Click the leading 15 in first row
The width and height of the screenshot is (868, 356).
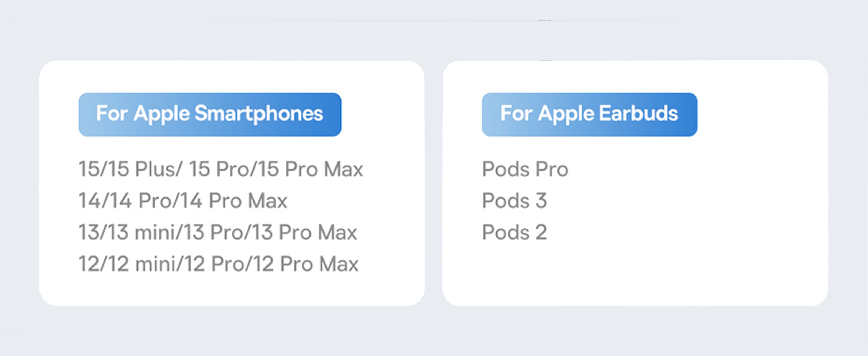(x=89, y=169)
